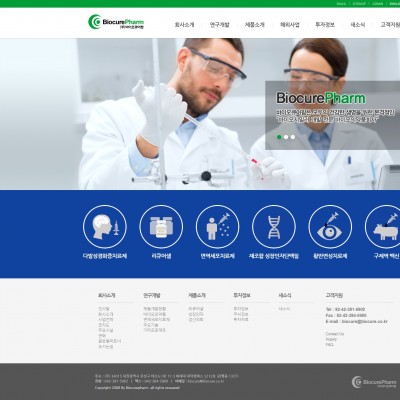Select the cow vaccine icon

click(383, 227)
